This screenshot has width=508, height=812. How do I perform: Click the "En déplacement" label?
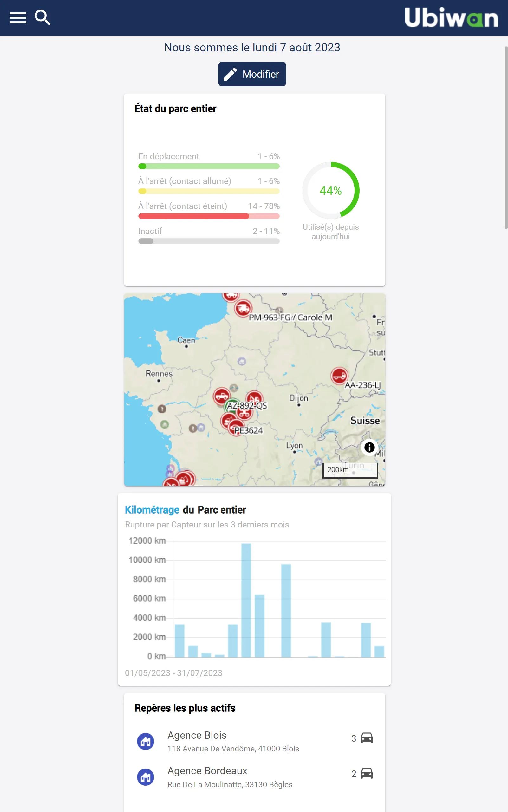click(168, 156)
